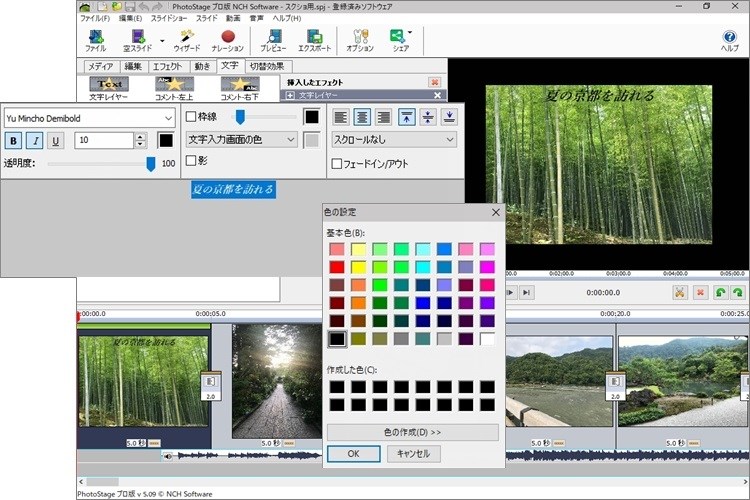The width and height of the screenshot is (750, 500).
Task: Select the コメント-左上 text effect
Action: [x=175, y=89]
